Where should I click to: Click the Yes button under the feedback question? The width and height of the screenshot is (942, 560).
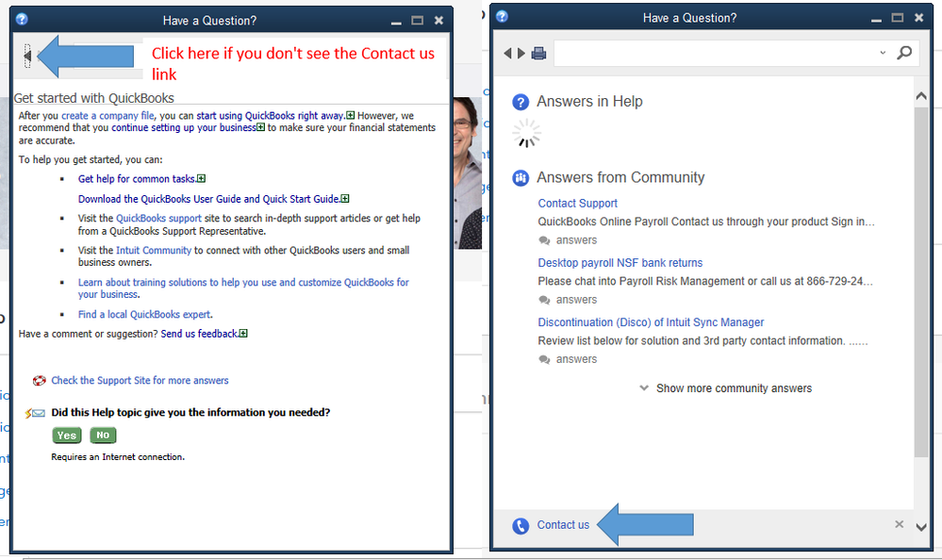[x=66, y=435]
